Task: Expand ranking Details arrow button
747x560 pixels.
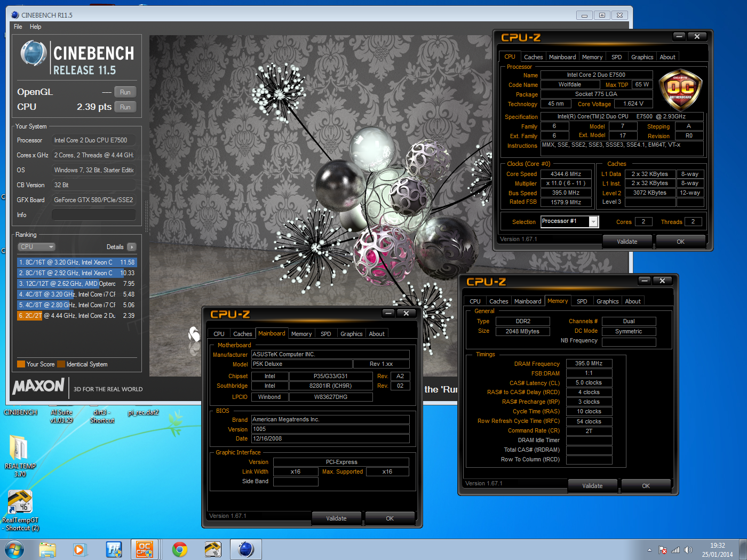Action: 132,247
